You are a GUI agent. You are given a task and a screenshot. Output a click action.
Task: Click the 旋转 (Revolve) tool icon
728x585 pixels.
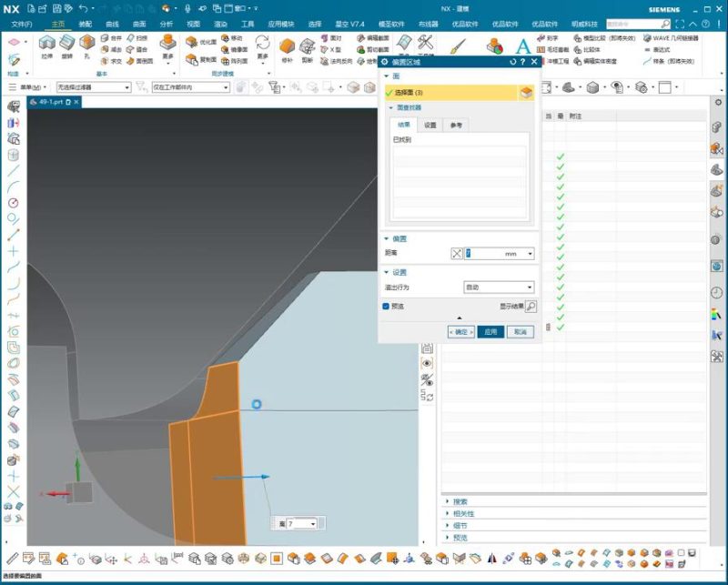click(x=66, y=44)
